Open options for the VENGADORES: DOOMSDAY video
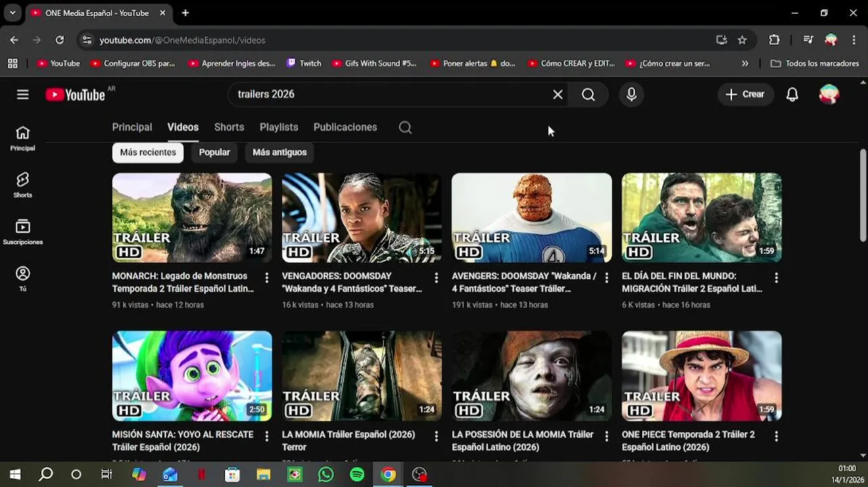868x487 pixels. (436, 277)
